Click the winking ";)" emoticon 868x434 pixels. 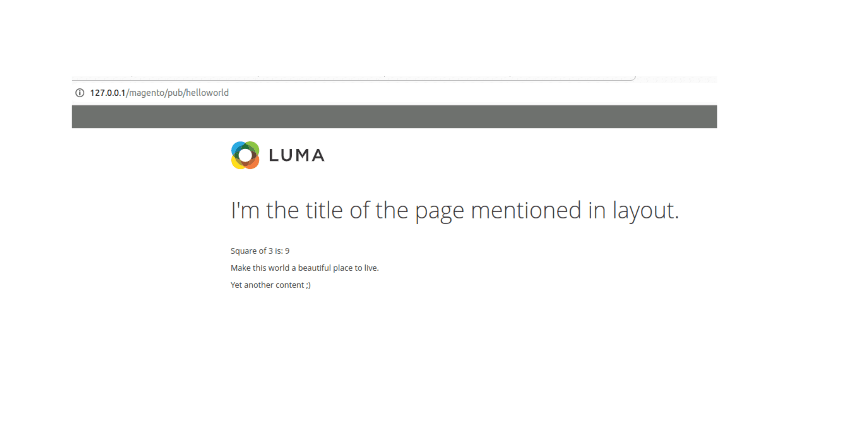308,285
